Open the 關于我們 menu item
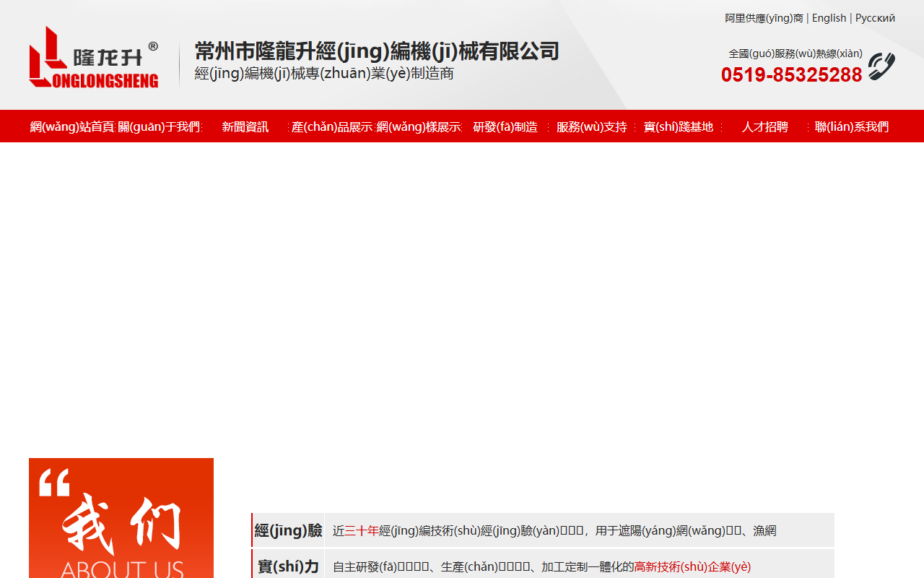This screenshot has width=924, height=578. pos(159,126)
